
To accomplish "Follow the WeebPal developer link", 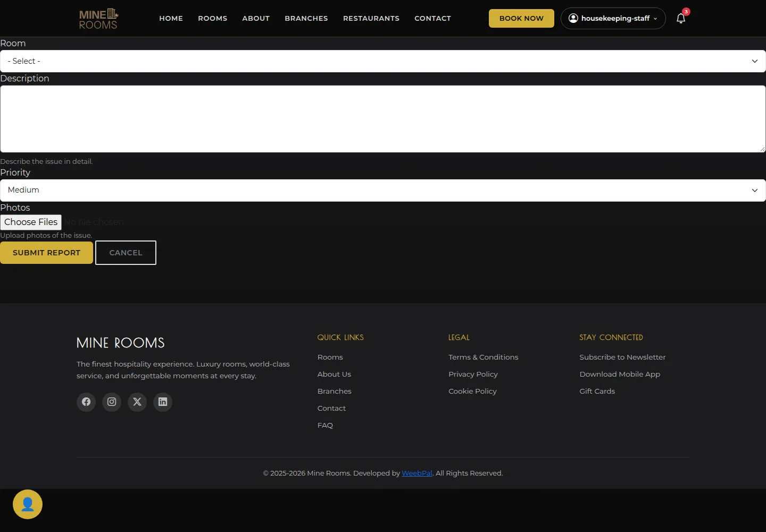I will [417, 473].
